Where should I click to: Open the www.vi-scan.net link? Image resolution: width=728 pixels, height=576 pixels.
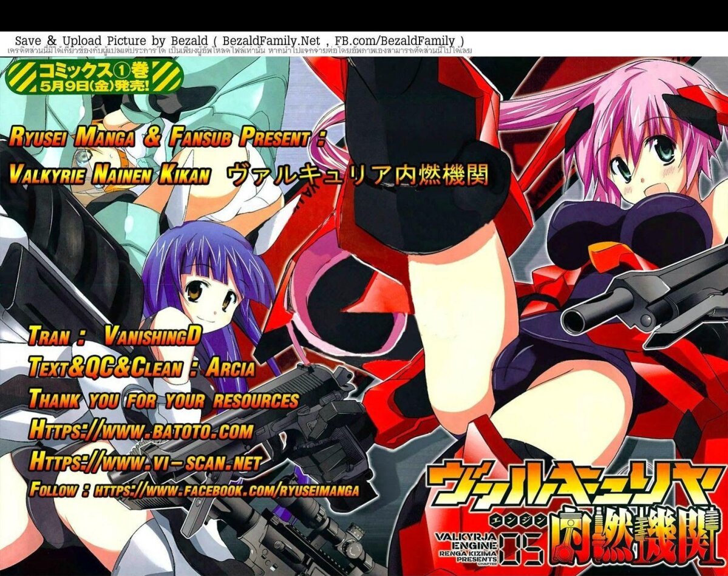[146, 462]
